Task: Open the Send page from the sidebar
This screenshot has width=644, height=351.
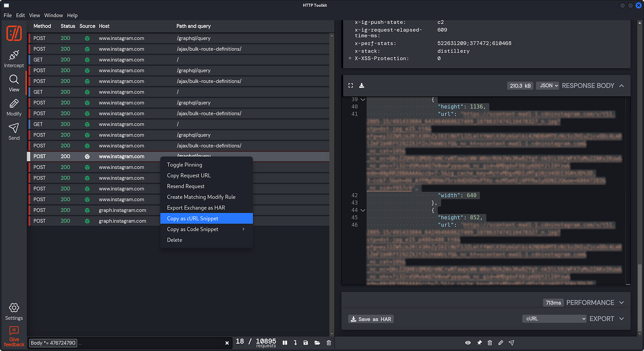Action: tap(14, 131)
